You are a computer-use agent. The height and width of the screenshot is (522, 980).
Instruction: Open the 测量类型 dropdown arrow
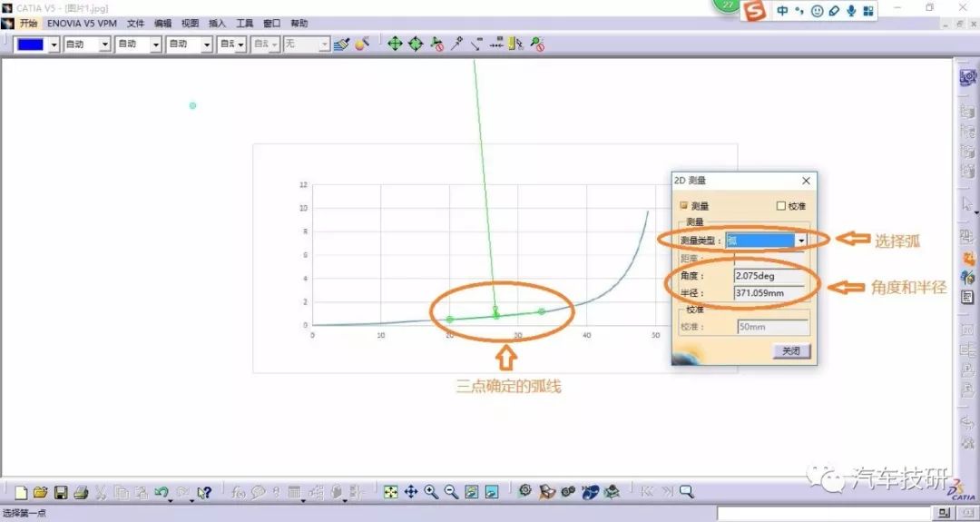(x=800, y=240)
